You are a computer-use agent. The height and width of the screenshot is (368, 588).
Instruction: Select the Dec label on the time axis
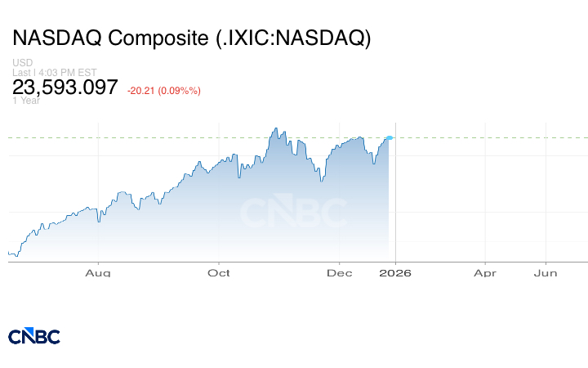[339, 273]
